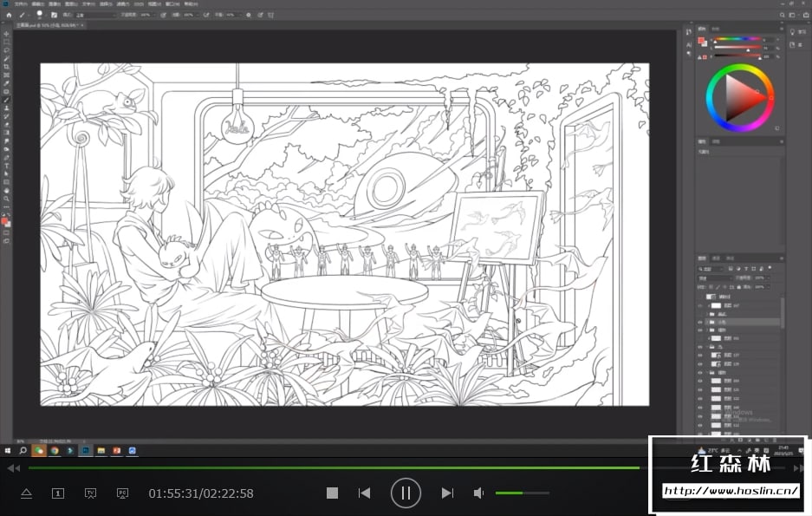Mute the video player volume
812x516 pixels.
coord(478,493)
